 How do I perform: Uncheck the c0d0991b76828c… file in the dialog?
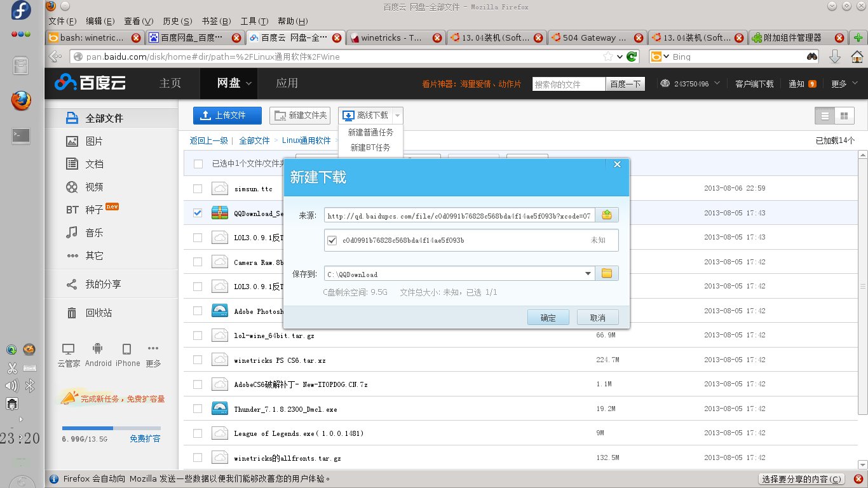tap(332, 240)
